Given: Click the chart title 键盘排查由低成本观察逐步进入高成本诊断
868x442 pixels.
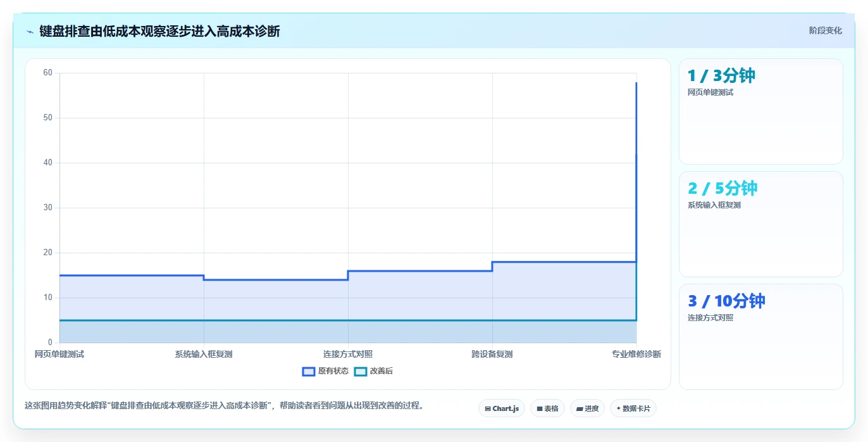Looking at the screenshot, I should [159, 31].
